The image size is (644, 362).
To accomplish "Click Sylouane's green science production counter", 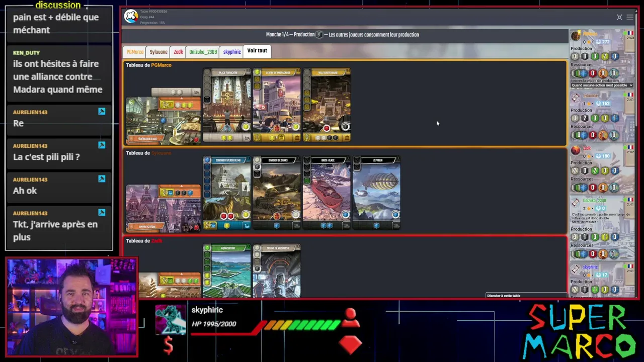I will [x=595, y=118].
